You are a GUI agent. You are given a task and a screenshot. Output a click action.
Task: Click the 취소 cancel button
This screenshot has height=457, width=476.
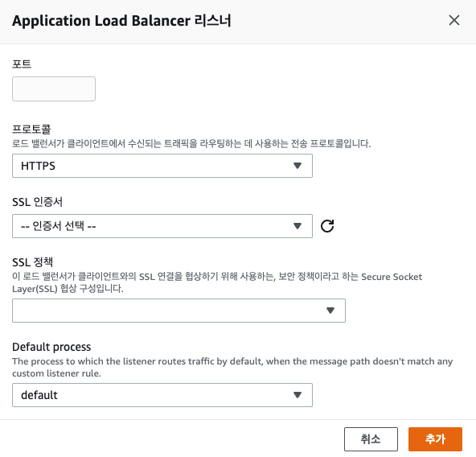point(371,439)
